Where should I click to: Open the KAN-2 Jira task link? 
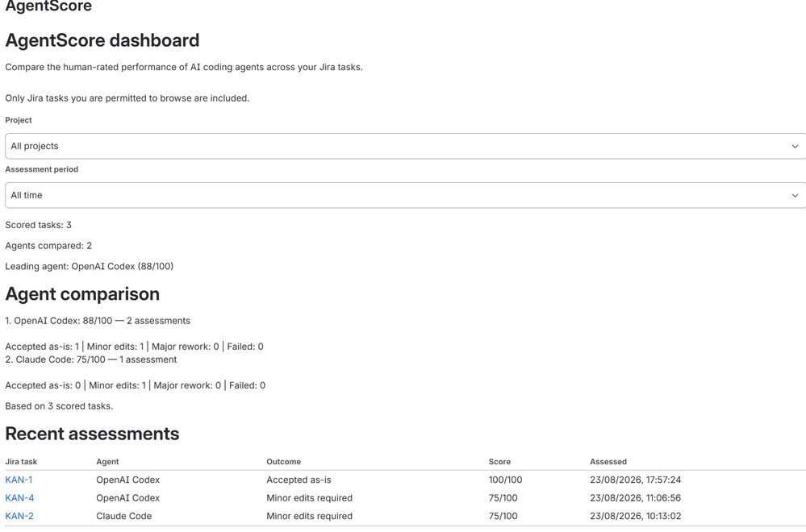click(19, 516)
